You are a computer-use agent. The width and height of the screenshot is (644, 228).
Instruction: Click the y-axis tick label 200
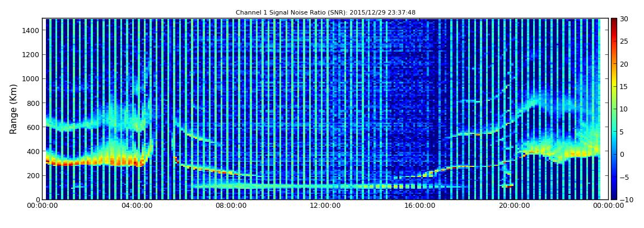click(33, 176)
